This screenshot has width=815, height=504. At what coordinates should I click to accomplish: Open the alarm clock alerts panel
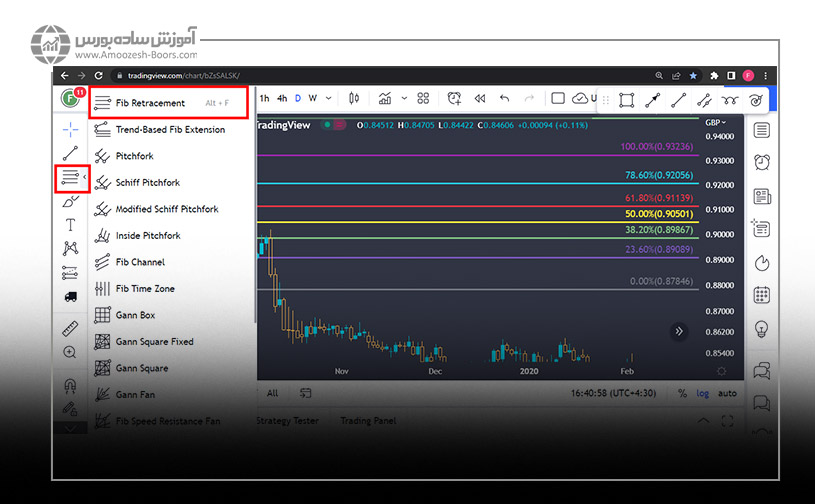coord(761,162)
